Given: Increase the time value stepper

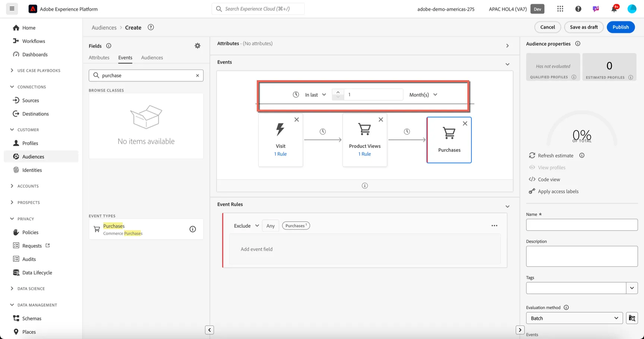Looking at the screenshot, I should pyautogui.click(x=338, y=92).
